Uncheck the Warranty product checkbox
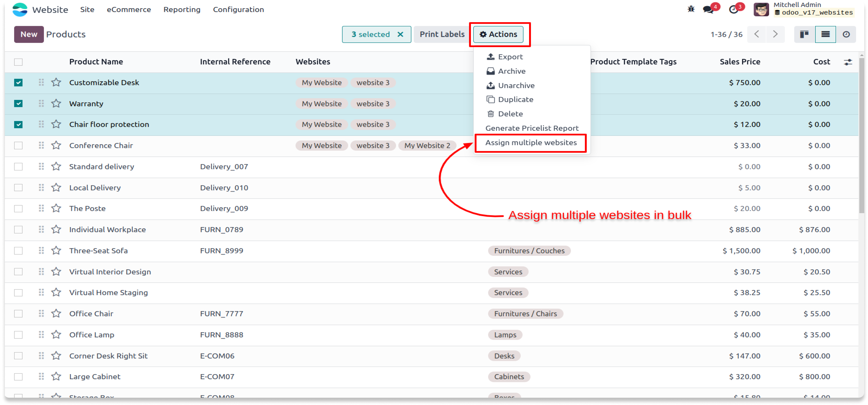 (x=19, y=104)
